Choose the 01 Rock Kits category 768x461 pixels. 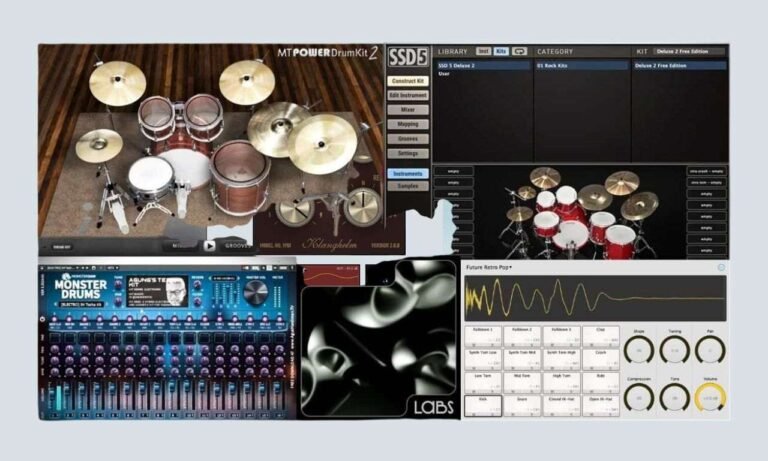click(x=581, y=65)
